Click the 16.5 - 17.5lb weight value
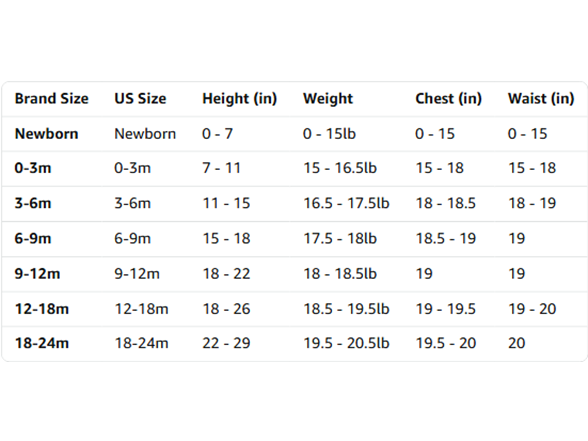Image resolution: width=588 pixels, height=441 pixels. (x=346, y=203)
